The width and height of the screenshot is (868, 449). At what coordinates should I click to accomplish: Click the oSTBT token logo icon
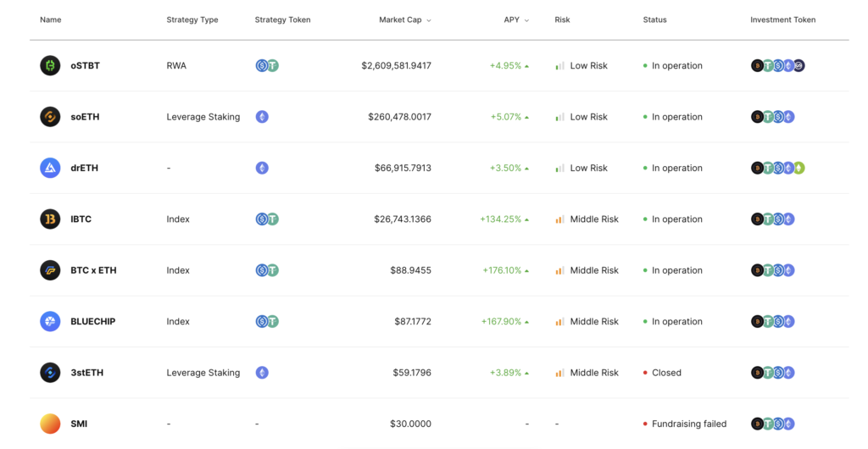pos(50,65)
